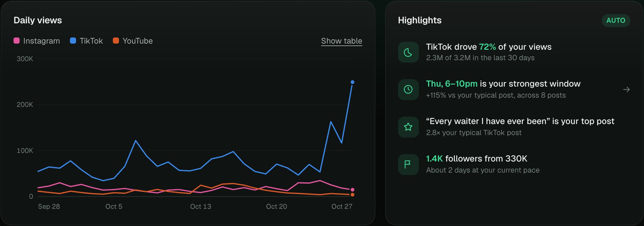Screen dimensions: 644x226
Task: Toggle the Instagram series in the legend
Action: tap(37, 41)
